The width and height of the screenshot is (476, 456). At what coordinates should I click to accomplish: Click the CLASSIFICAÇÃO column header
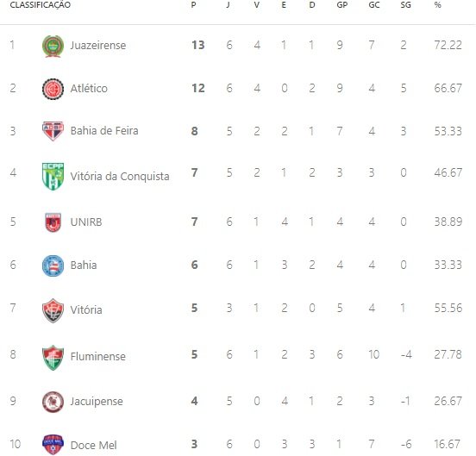coord(40,5)
